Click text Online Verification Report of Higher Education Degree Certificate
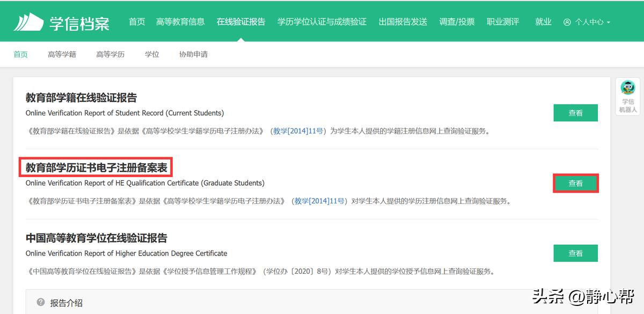This screenshot has width=644, height=314. pos(126,253)
